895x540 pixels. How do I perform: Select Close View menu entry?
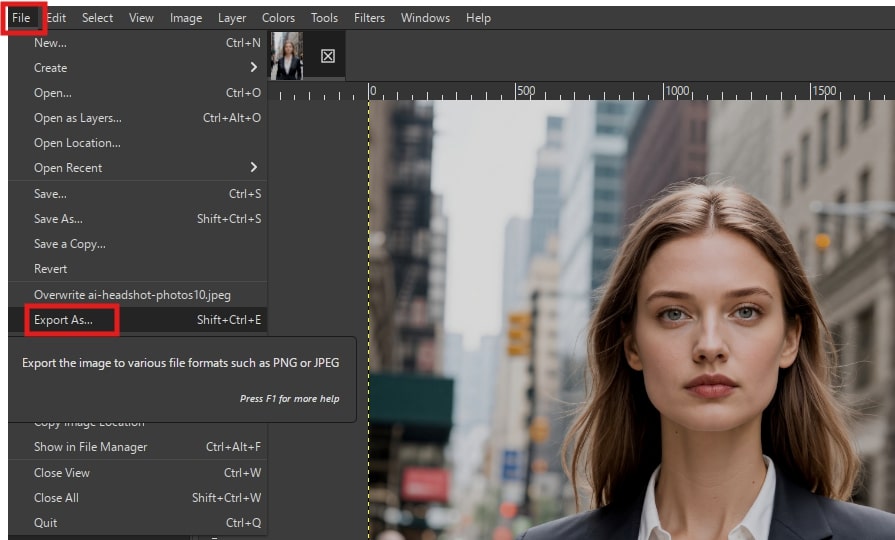(x=138, y=473)
